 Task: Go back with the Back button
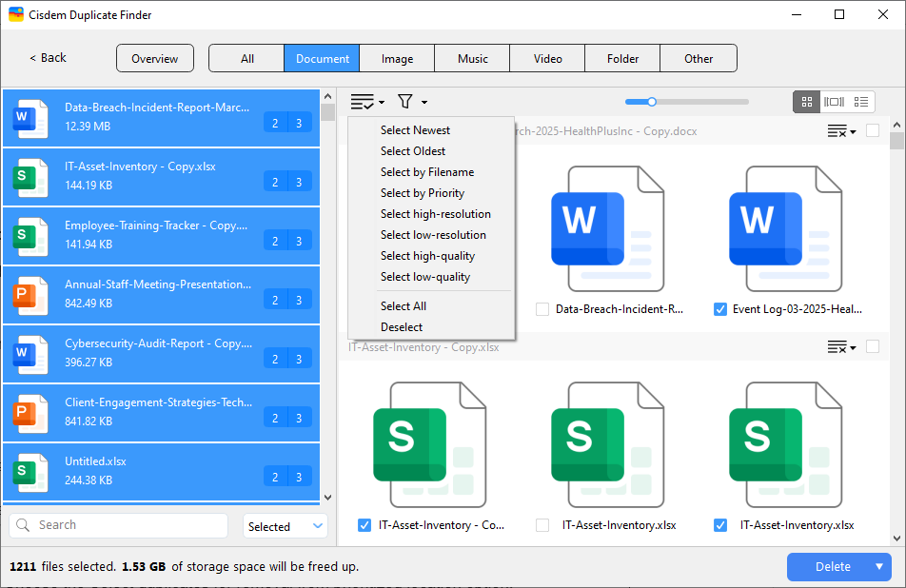click(48, 58)
